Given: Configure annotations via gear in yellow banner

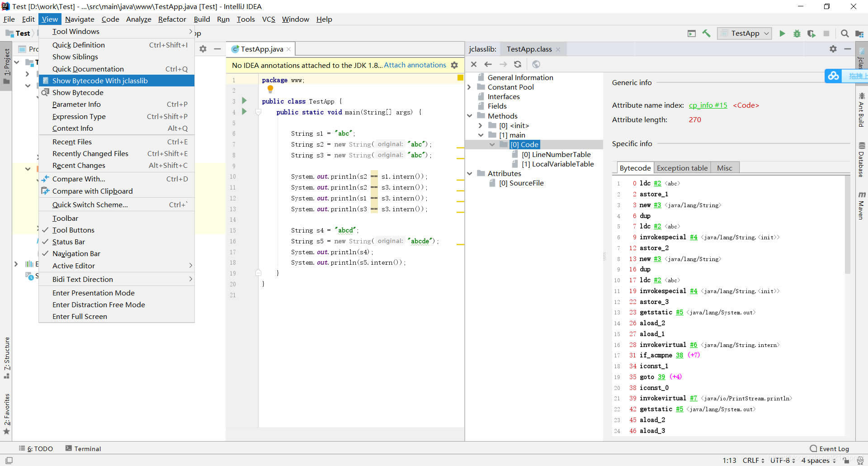Looking at the screenshot, I should [x=454, y=65].
